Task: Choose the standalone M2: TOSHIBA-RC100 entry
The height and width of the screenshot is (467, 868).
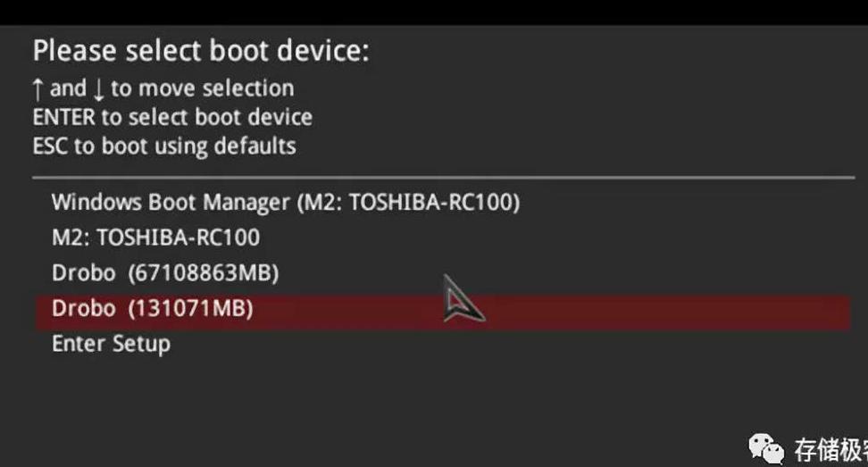Action: pyautogui.click(x=155, y=238)
